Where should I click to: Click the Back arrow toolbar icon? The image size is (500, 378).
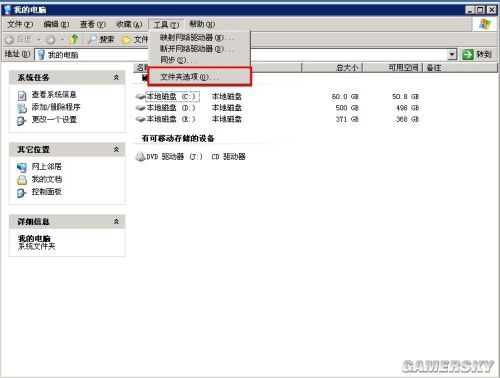pos(10,40)
